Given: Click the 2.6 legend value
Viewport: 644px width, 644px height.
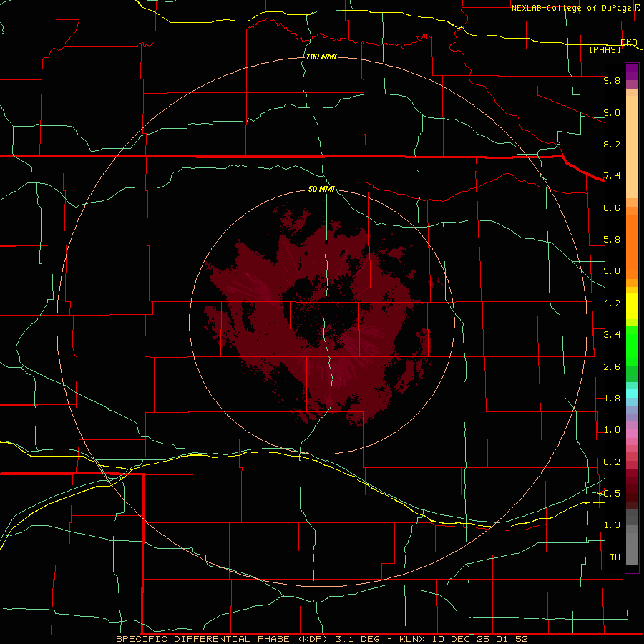Looking at the screenshot, I should (612, 367).
